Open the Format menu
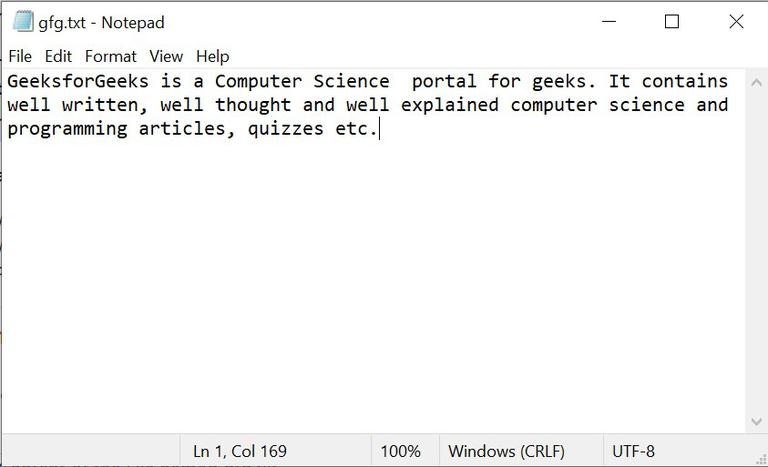 pos(110,56)
